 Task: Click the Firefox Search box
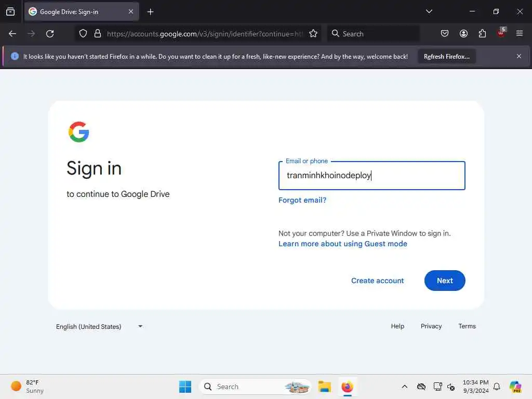[x=373, y=34]
